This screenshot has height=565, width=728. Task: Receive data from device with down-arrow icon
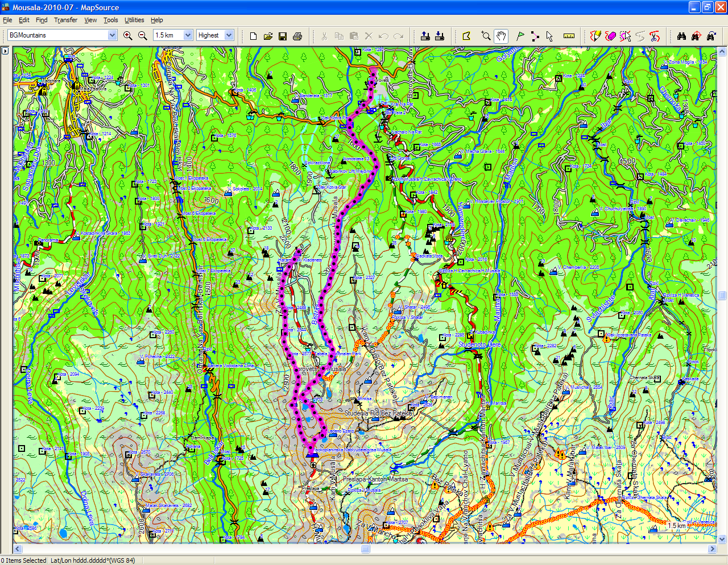(x=440, y=36)
